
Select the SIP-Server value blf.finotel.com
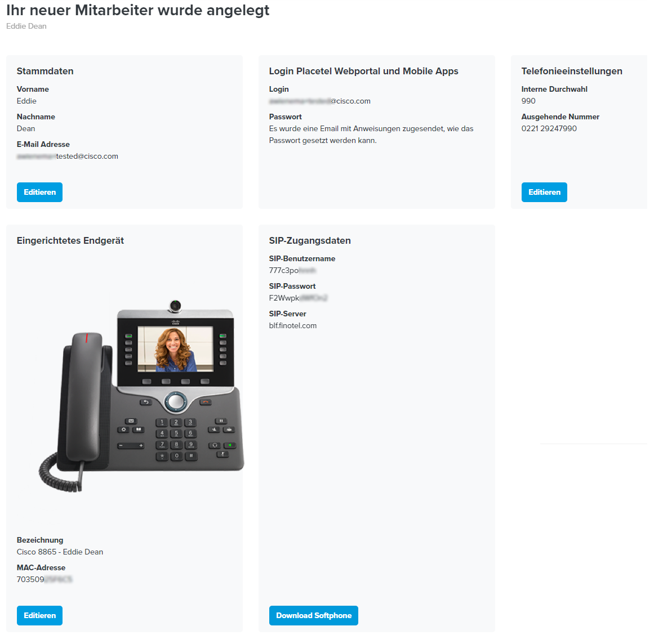(x=293, y=325)
